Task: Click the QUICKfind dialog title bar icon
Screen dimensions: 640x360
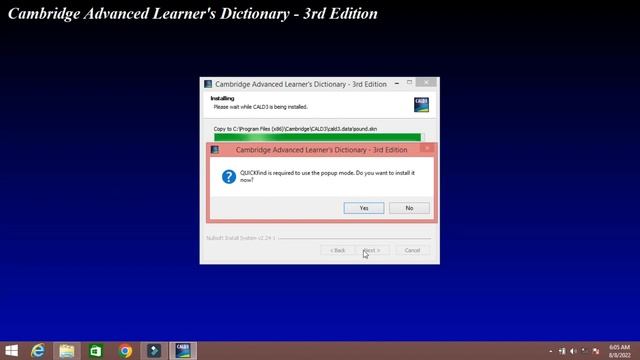Action: tap(215, 150)
